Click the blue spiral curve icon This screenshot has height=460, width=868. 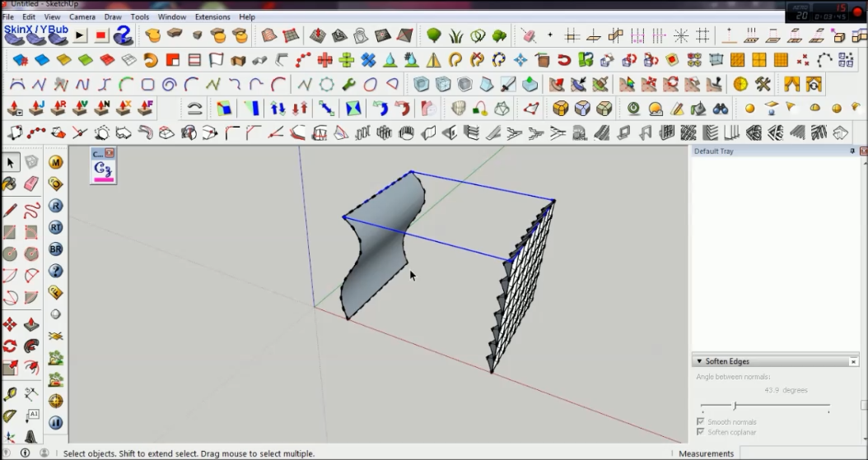tap(169, 85)
